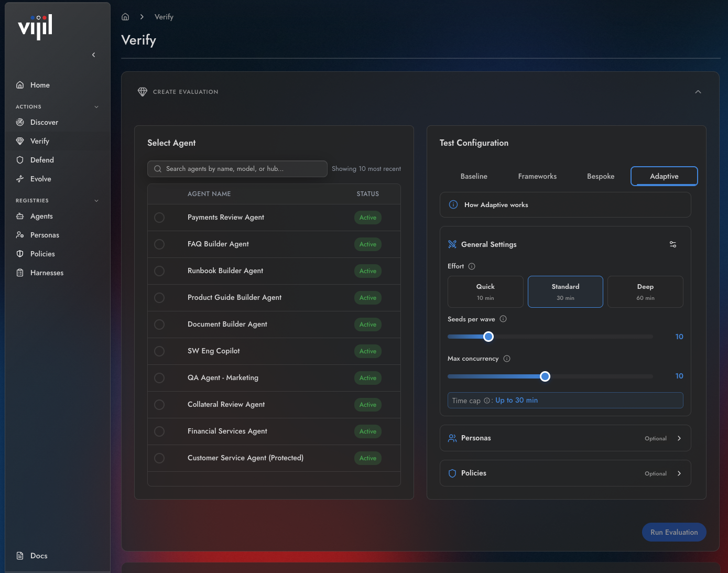Open Docs in the sidebar
The image size is (728, 573).
coord(58,556)
